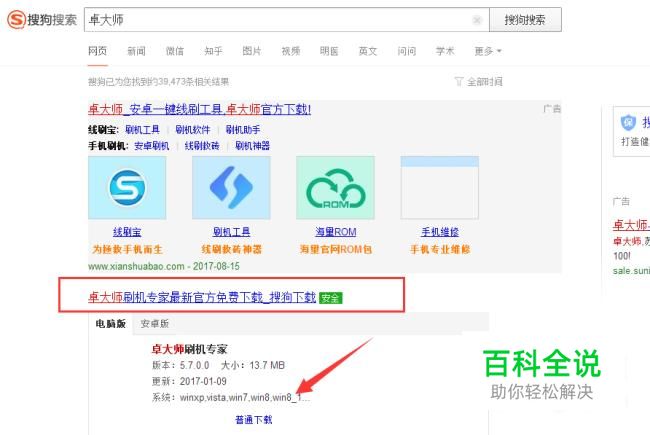650x435 pixels.
Task: Open ad result 卓大师_安卓一键线刷工具
Action: coord(199,109)
